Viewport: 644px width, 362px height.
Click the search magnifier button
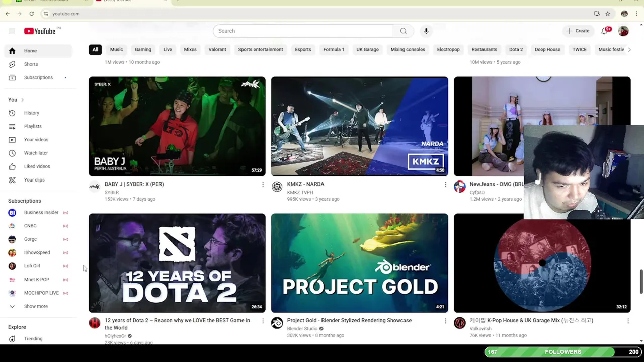[403, 31]
